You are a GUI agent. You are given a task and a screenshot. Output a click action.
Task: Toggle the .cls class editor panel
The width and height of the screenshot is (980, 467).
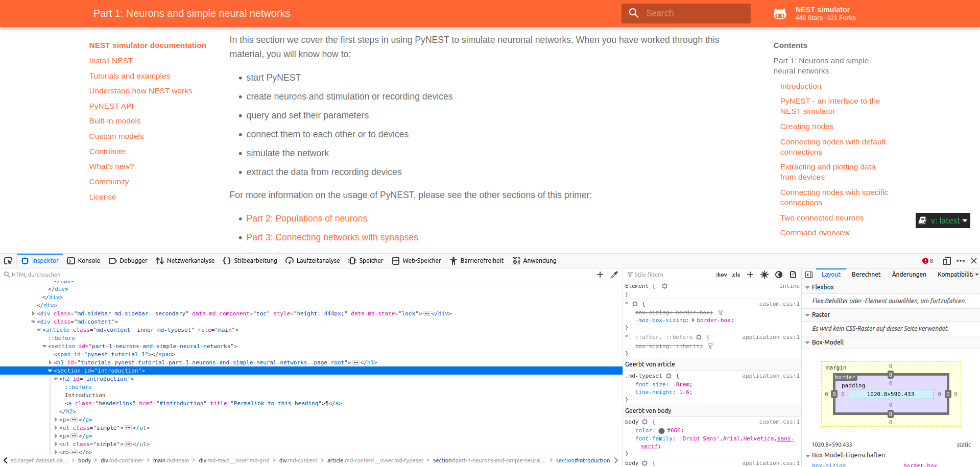coord(735,274)
